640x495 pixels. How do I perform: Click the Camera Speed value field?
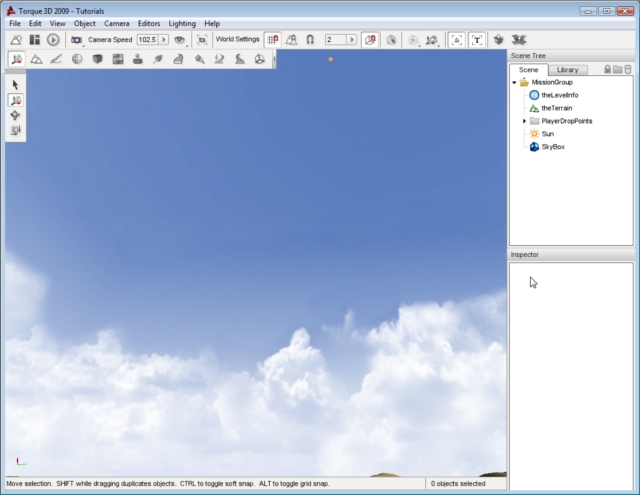147,39
